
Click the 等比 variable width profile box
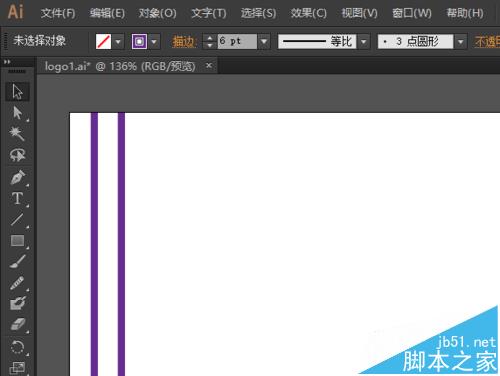click(x=317, y=42)
